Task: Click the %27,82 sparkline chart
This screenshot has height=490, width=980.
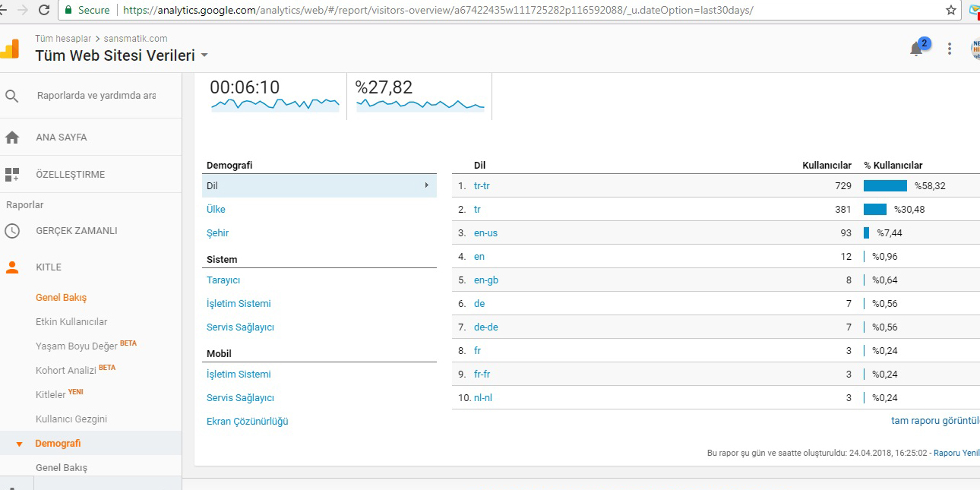Action: pos(420,104)
